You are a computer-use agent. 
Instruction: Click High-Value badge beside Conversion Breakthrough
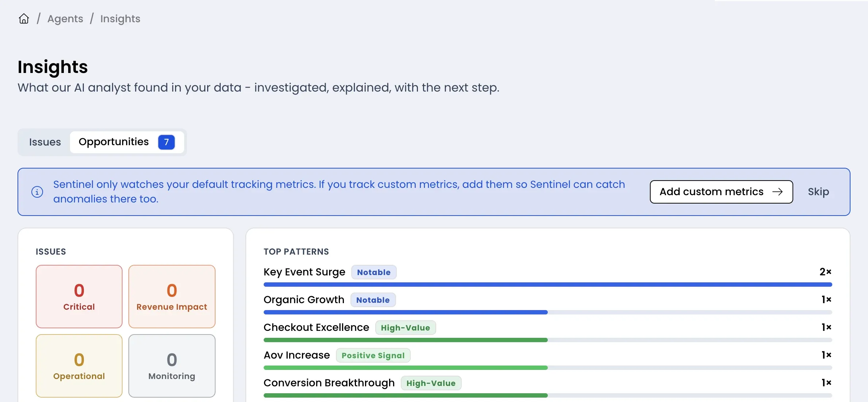[x=431, y=383]
